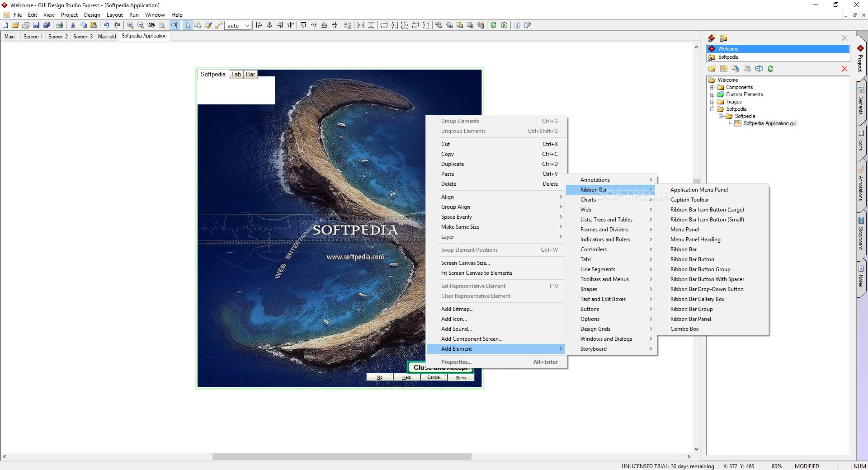The image size is (868, 470).
Task: Expand the Custom Elements folder
Action: tap(712, 94)
